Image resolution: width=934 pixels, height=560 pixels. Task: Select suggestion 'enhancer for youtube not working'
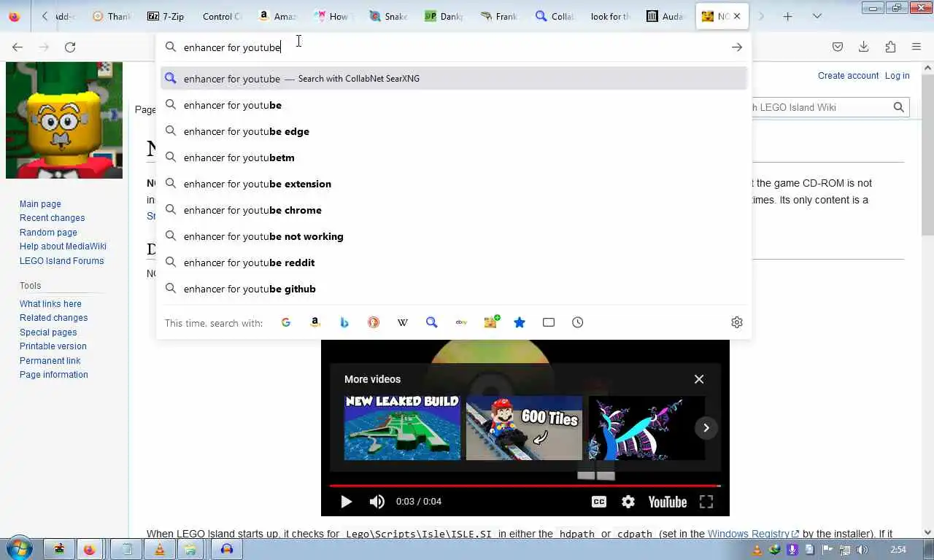454,236
